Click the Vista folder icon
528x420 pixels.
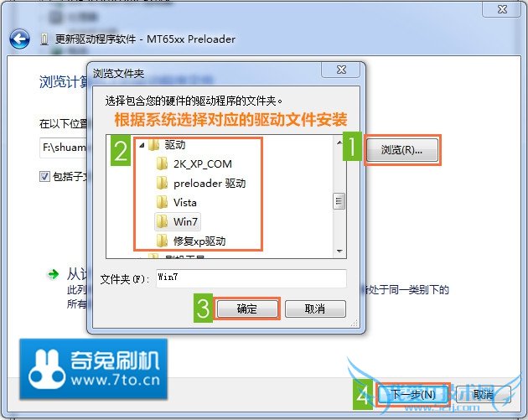pyautogui.click(x=162, y=202)
